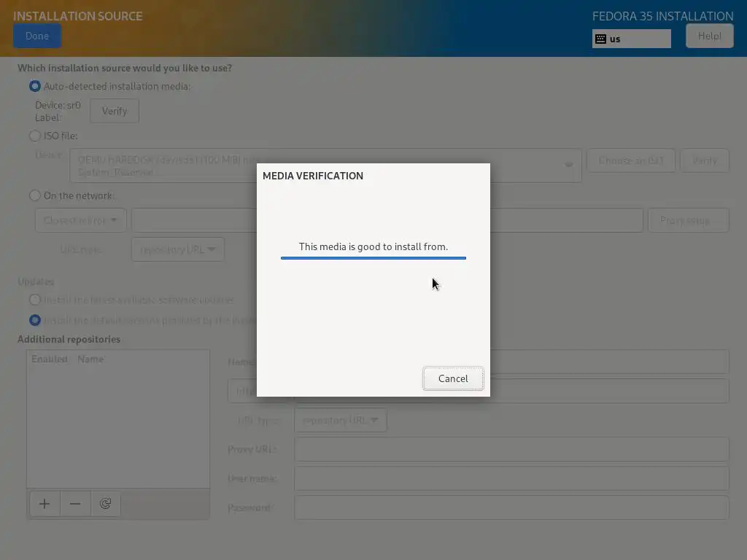Click the Choose an ISO button
The image size is (747, 560).
tap(631, 160)
